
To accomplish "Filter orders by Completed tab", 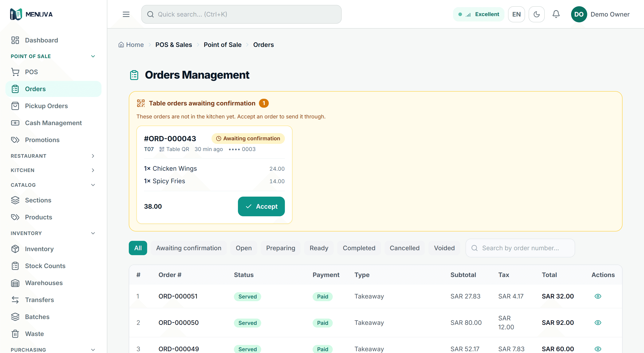I will tap(359, 248).
